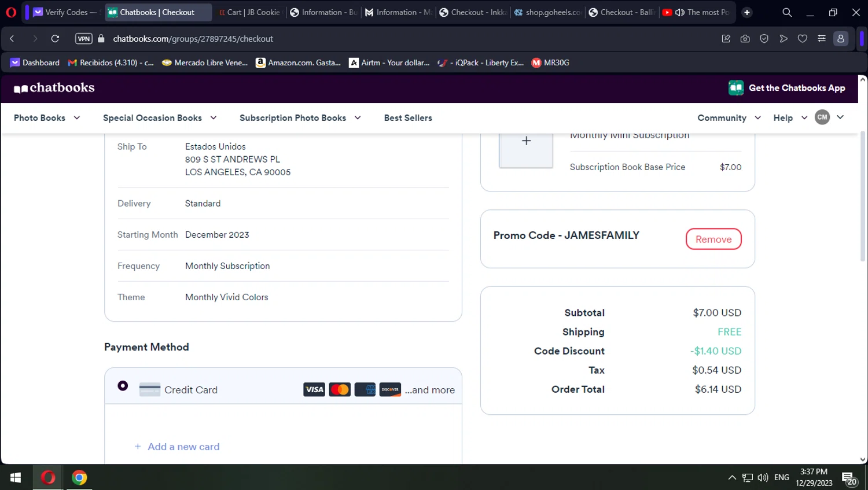This screenshot has height=490, width=868.
Task: Open the Best Sellers page
Action: 408,118
